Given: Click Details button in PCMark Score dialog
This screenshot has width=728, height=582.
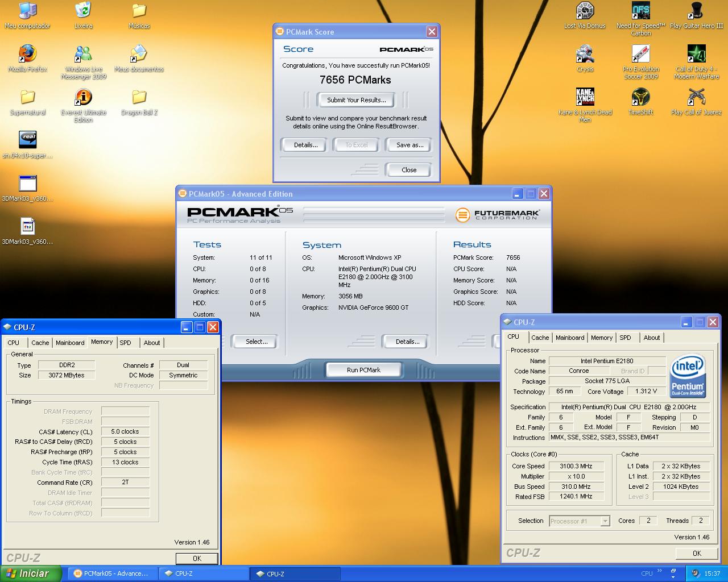Looking at the screenshot, I should click(x=305, y=145).
